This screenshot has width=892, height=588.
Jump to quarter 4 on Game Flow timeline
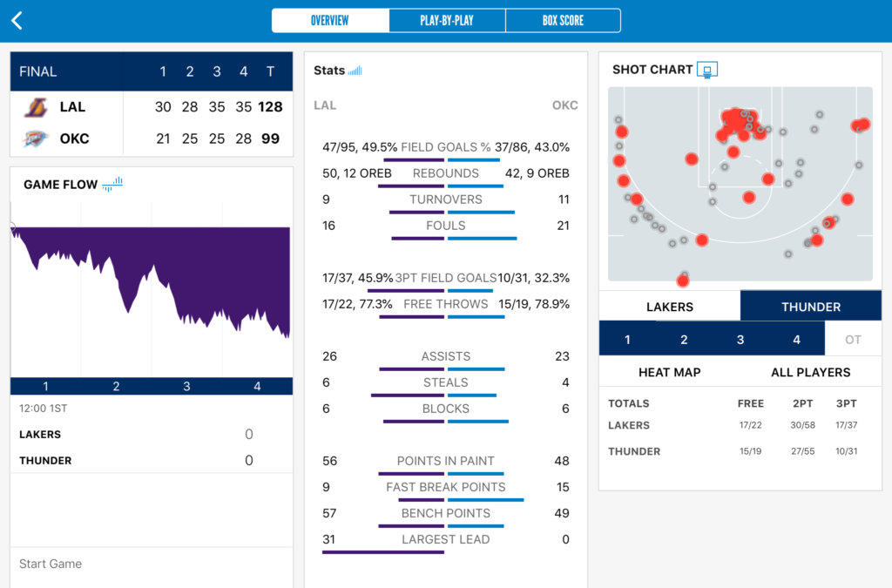pyautogui.click(x=257, y=386)
